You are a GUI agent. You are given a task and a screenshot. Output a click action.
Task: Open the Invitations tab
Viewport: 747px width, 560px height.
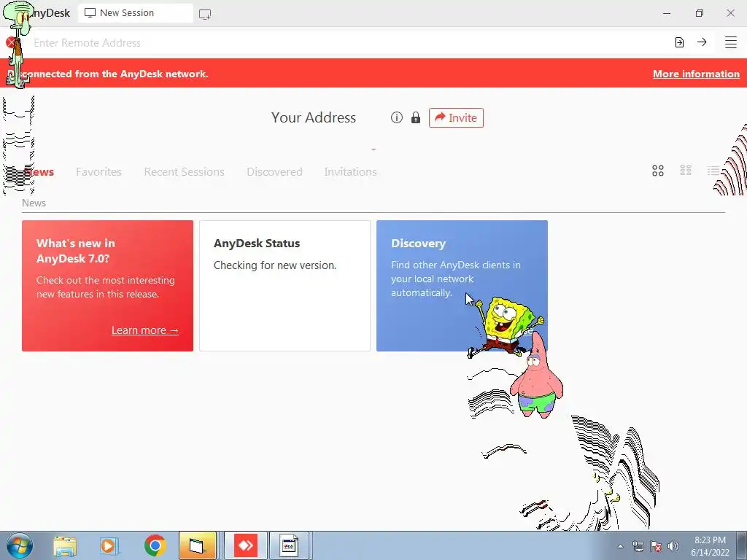click(350, 172)
